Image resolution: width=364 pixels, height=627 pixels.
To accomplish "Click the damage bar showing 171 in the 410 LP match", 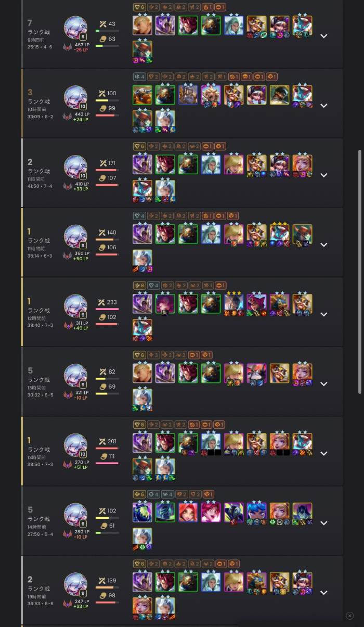I will tap(107, 170).
